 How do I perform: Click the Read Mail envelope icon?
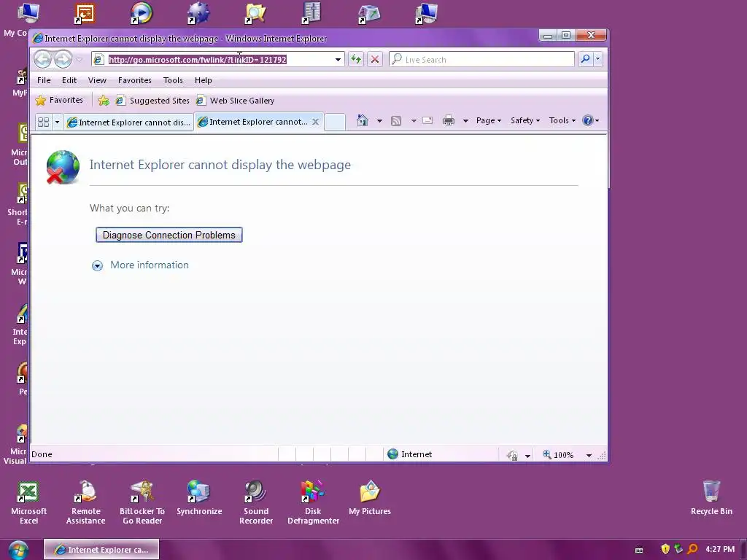(x=427, y=120)
